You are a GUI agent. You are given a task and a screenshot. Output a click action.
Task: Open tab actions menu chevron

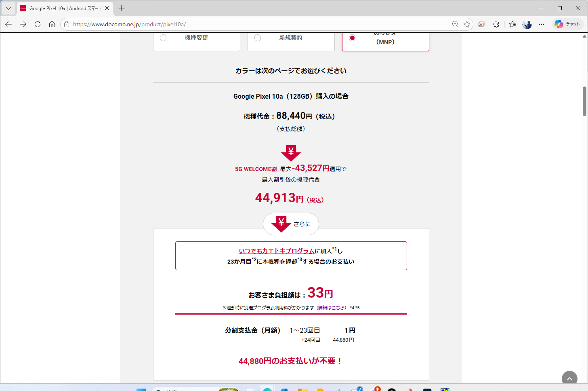point(8,8)
